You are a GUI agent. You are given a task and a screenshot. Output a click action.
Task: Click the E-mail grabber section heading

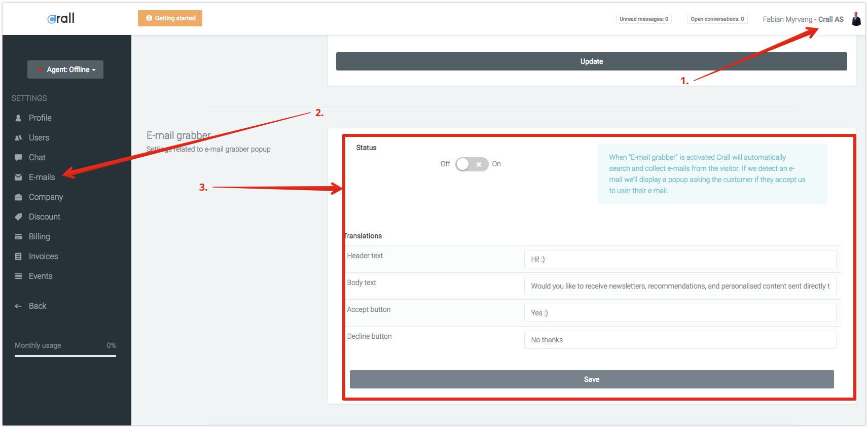coord(178,135)
